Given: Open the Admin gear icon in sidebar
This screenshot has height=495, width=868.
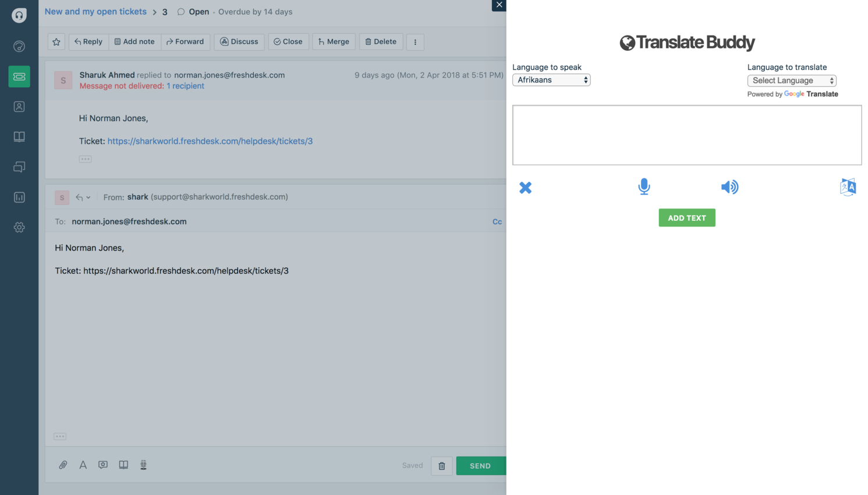Looking at the screenshot, I should coord(19,228).
